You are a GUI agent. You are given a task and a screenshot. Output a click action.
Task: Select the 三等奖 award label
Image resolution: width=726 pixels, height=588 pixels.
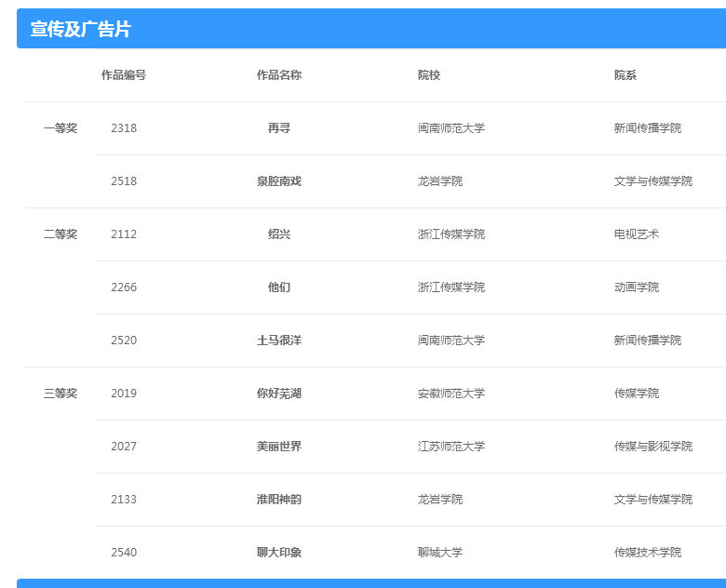coord(60,394)
